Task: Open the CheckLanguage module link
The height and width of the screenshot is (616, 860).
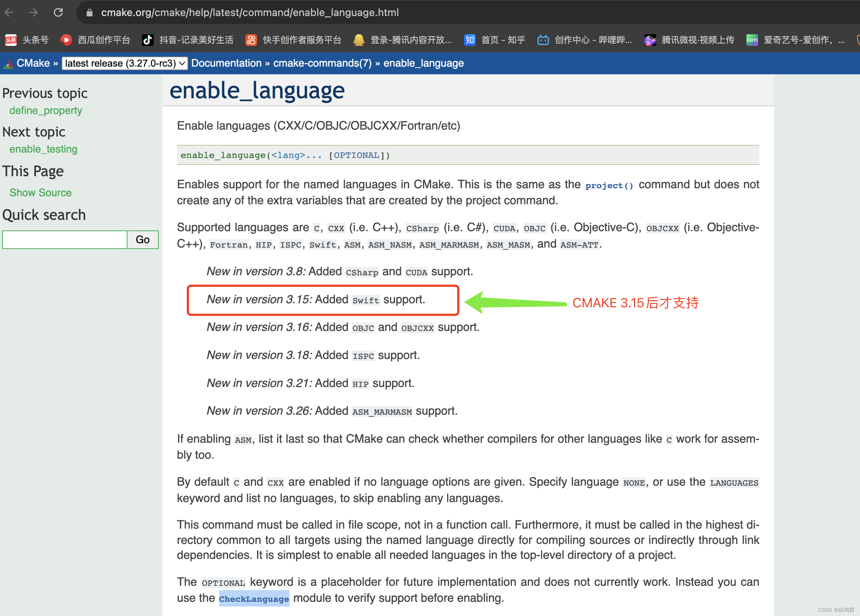Action: coord(254,599)
